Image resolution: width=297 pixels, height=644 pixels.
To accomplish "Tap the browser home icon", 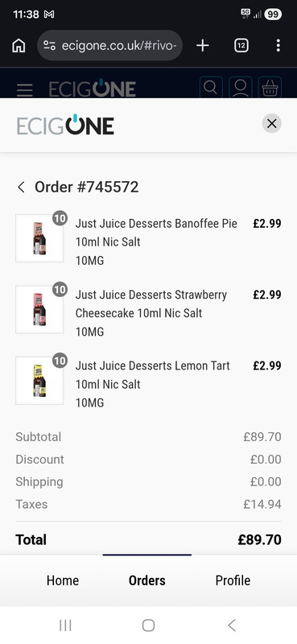I will (19, 46).
